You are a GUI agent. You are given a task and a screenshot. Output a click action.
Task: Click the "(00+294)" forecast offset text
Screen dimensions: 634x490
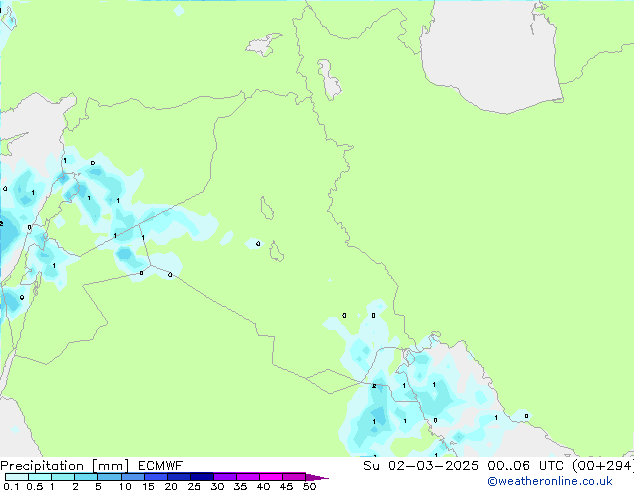tap(603, 466)
